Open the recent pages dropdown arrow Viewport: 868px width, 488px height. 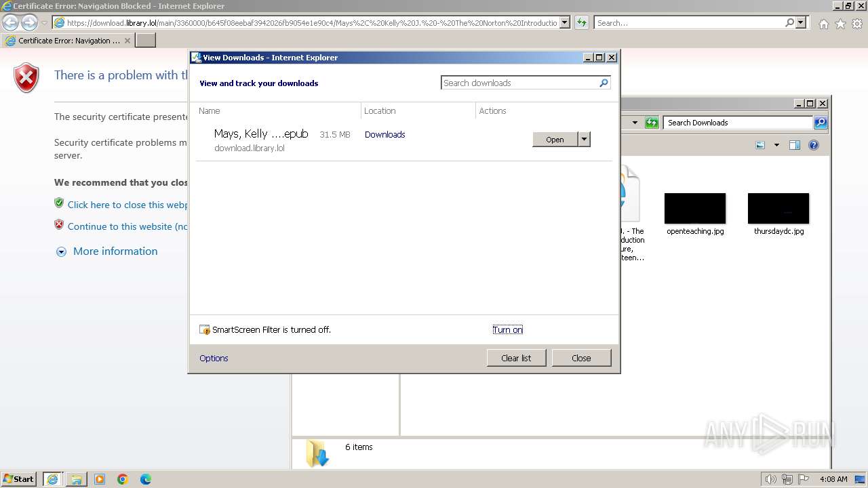pos(44,23)
